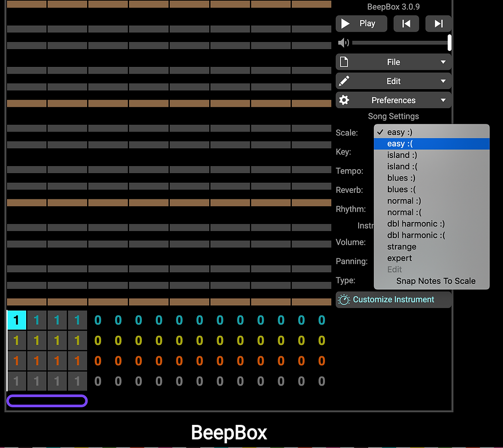
Task: Select bar 1 of the yellow channel
Action: pos(17,340)
